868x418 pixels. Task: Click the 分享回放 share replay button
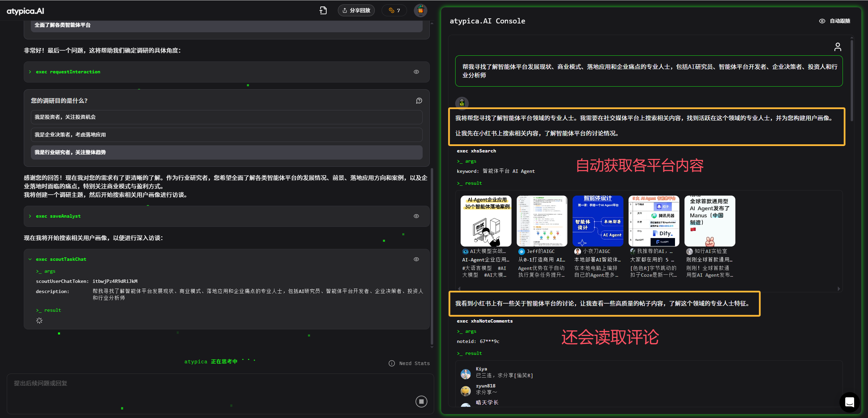(x=356, y=11)
